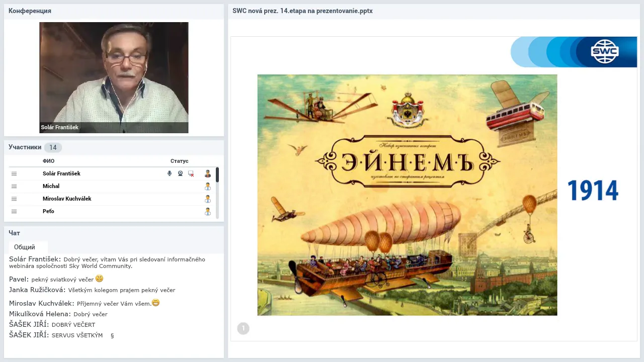Click the grinning emoji in Miroslav Kuchválek's message
644x362 pixels.
(x=155, y=303)
